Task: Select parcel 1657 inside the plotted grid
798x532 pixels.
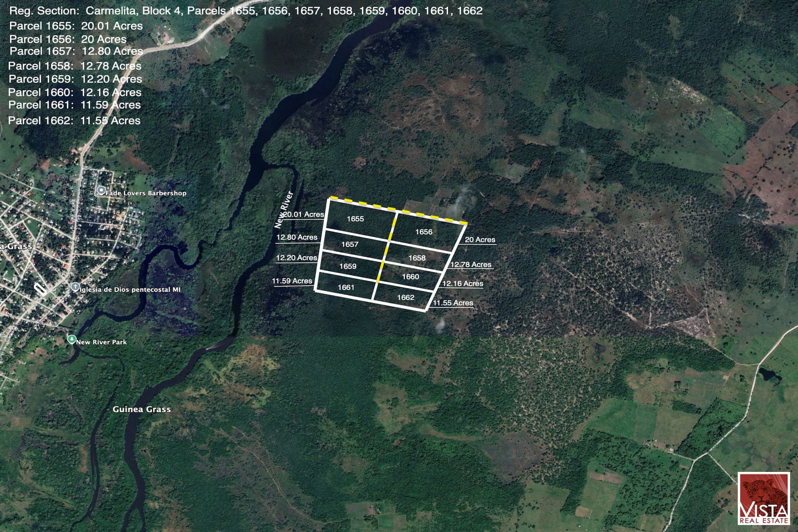Action: 350,244
